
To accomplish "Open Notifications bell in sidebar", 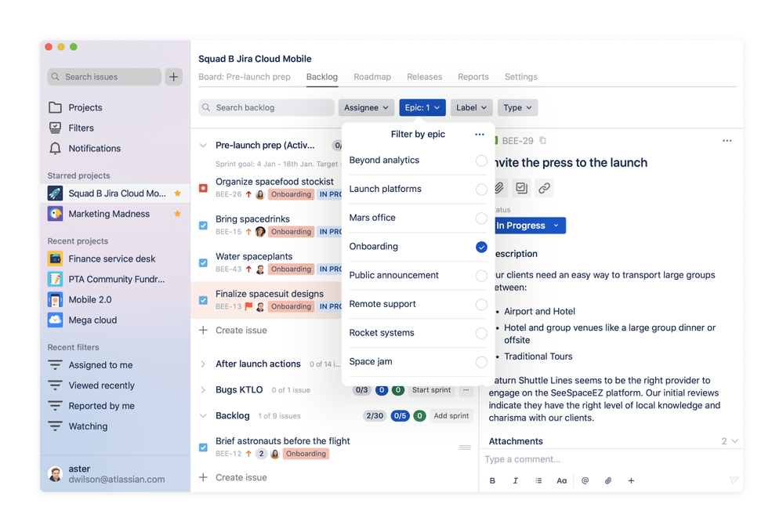I will (x=55, y=148).
